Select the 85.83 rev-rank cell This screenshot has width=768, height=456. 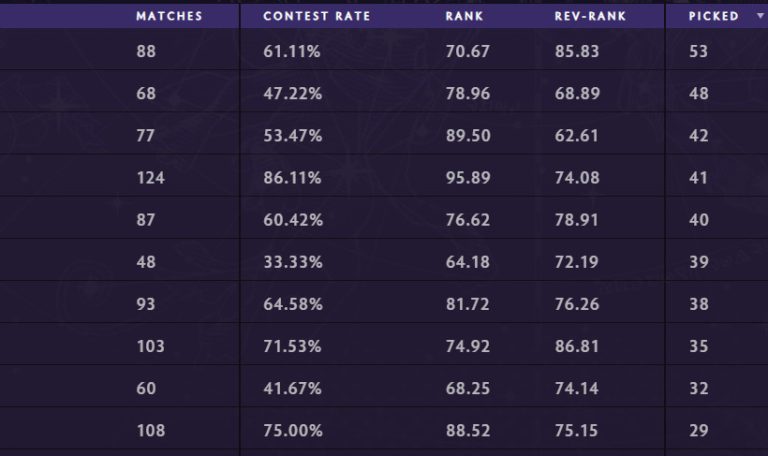[x=576, y=52]
